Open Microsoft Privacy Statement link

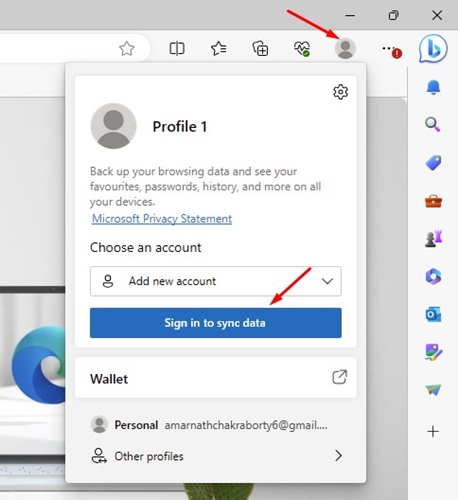[162, 219]
